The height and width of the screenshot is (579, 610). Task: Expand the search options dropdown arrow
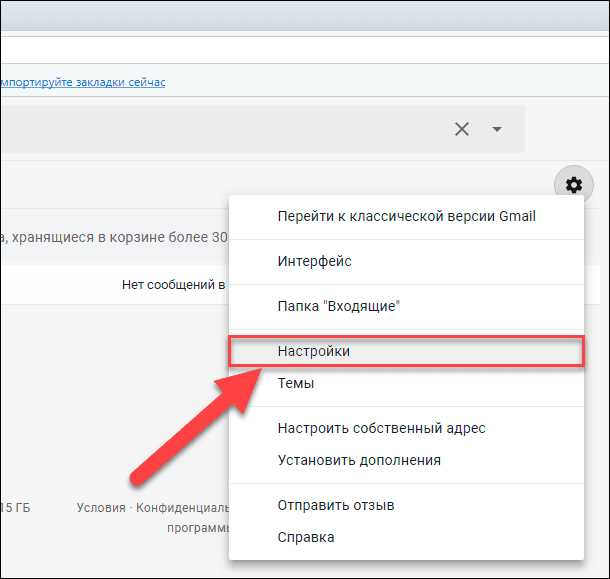click(497, 129)
